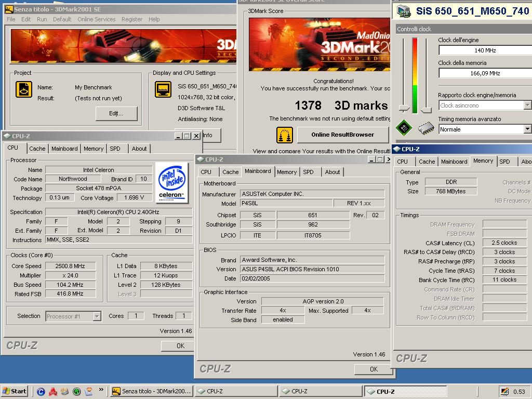This screenshot has height=399, width=532.
Task: Click the highlighted CPU-Z taskbar button
Action: 405,391
